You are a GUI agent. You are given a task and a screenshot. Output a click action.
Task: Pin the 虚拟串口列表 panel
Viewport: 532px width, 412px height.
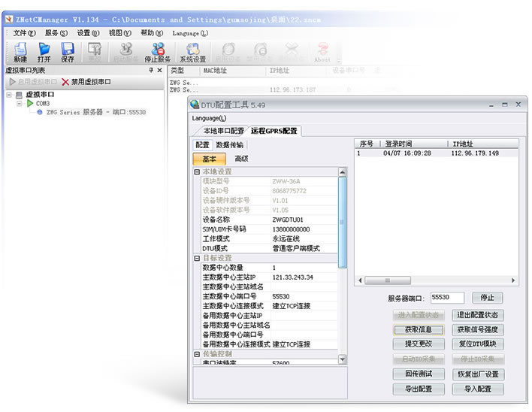(x=150, y=70)
